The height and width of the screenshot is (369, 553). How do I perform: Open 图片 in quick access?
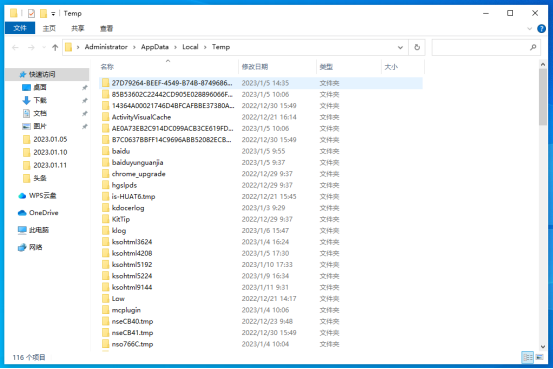(40, 126)
